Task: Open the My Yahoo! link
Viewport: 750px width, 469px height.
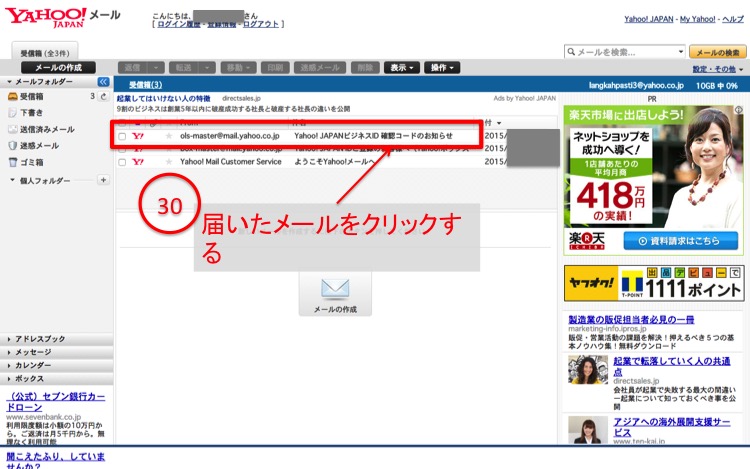Action: (697, 19)
